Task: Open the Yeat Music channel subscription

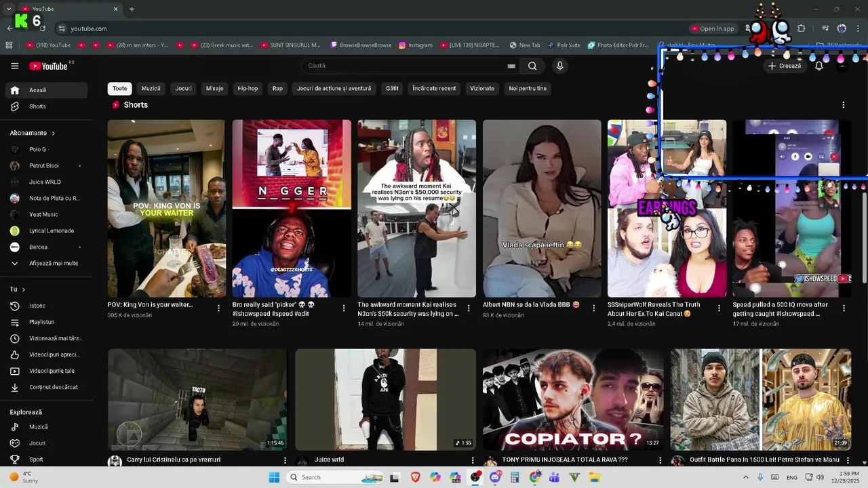Action: tap(46, 214)
